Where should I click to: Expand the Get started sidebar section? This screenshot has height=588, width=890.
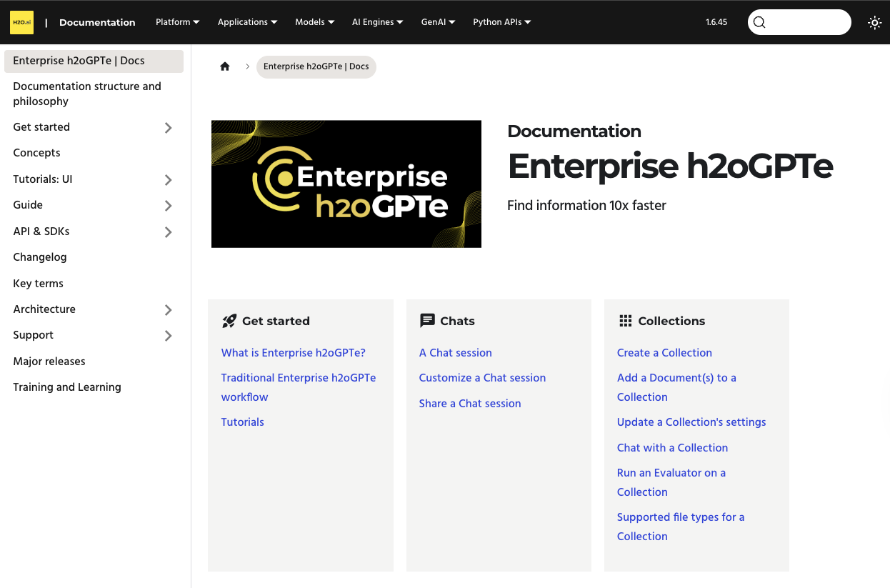(169, 127)
